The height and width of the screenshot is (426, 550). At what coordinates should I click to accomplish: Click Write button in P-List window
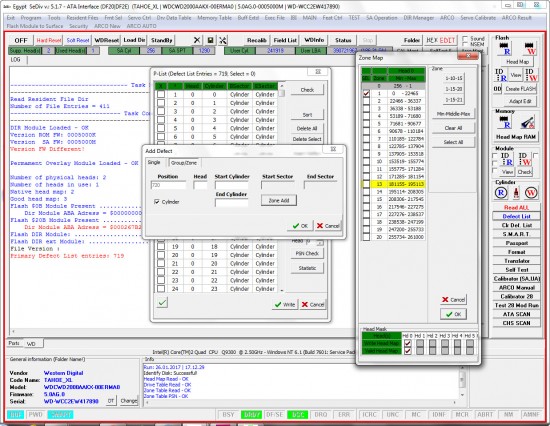click(285, 304)
